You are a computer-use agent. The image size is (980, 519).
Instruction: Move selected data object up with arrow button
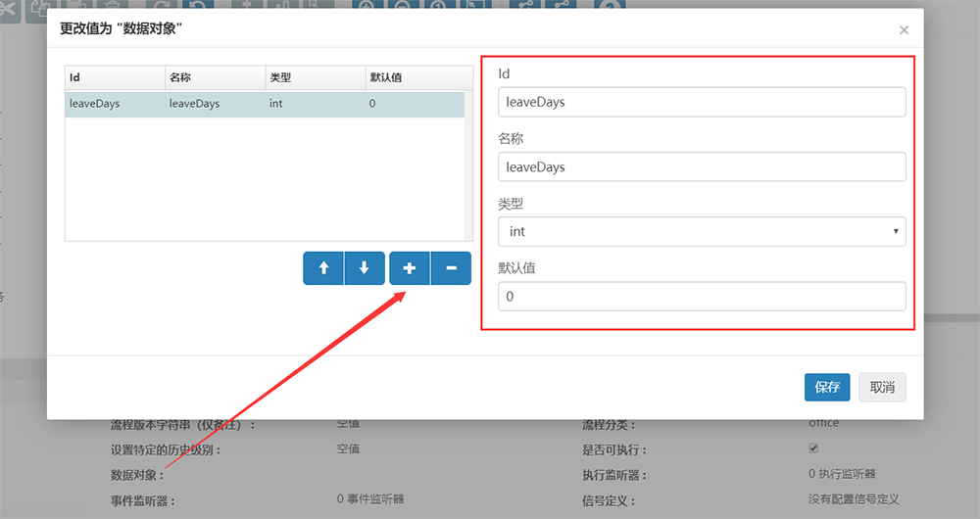[323, 268]
